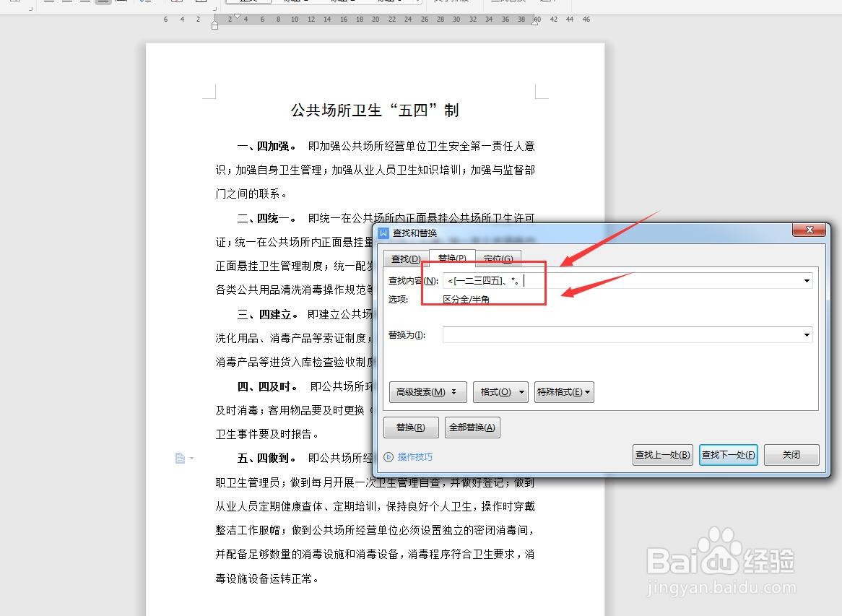The image size is (842, 616).
Task: Click the left indent marker on ruler
Action: click(x=214, y=24)
